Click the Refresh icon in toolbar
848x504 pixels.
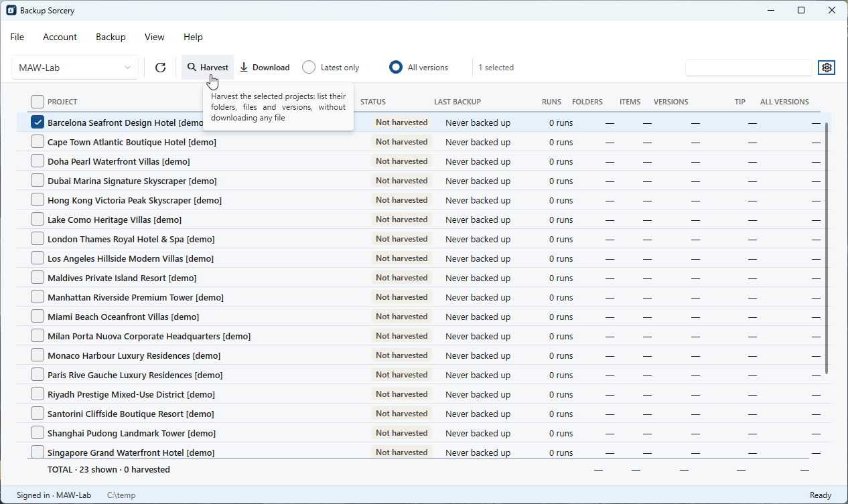point(160,68)
